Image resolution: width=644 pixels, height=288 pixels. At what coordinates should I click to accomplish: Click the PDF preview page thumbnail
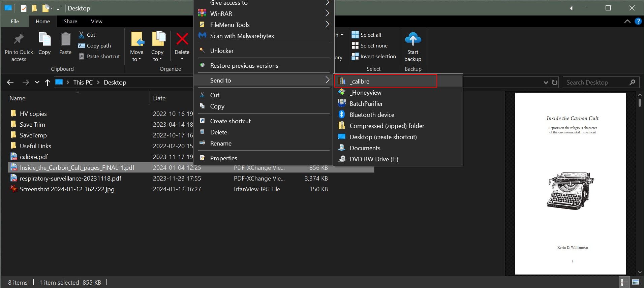[570, 184]
